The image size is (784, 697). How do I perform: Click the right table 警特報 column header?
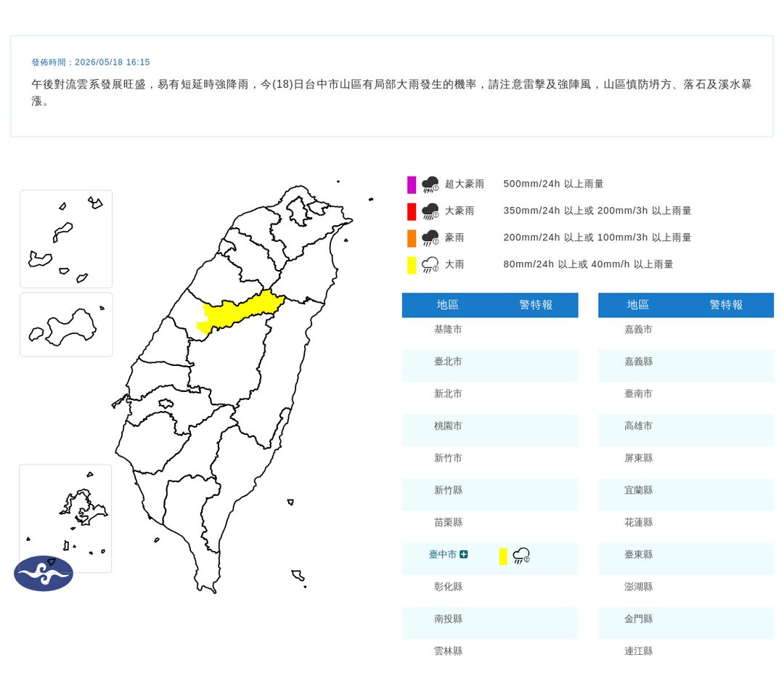[726, 305]
